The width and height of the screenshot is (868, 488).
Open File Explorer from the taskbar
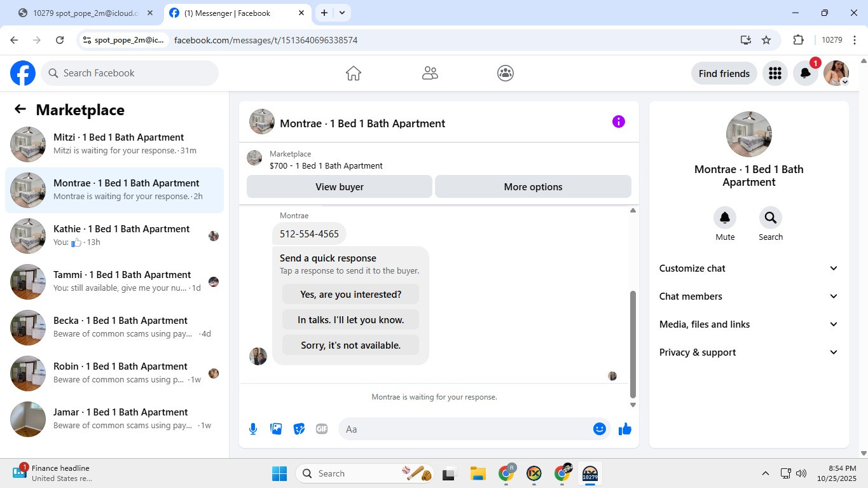coord(478,473)
